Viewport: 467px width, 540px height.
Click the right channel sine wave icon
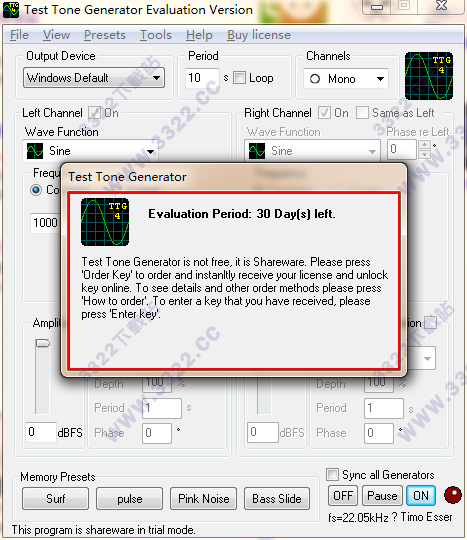[257, 151]
